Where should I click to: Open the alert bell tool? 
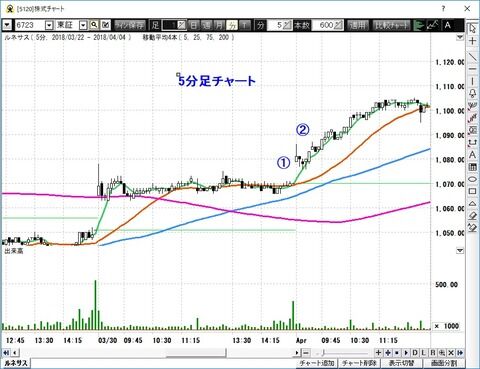point(472,93)
